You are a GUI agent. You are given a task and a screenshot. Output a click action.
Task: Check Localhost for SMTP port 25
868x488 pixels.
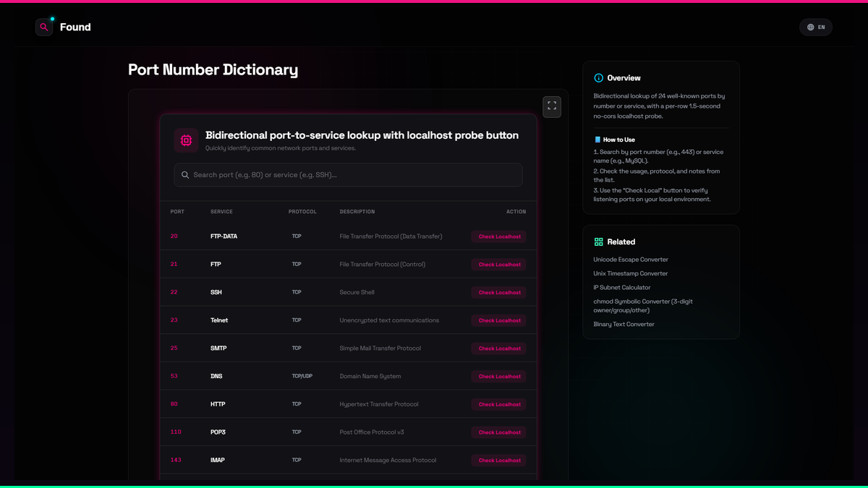[x=499, y=348]
